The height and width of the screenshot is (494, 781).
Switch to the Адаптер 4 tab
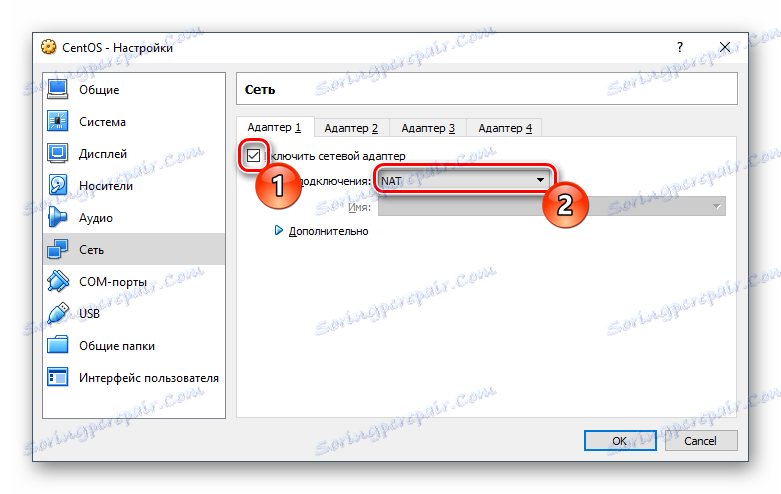(x=505, y=128)
